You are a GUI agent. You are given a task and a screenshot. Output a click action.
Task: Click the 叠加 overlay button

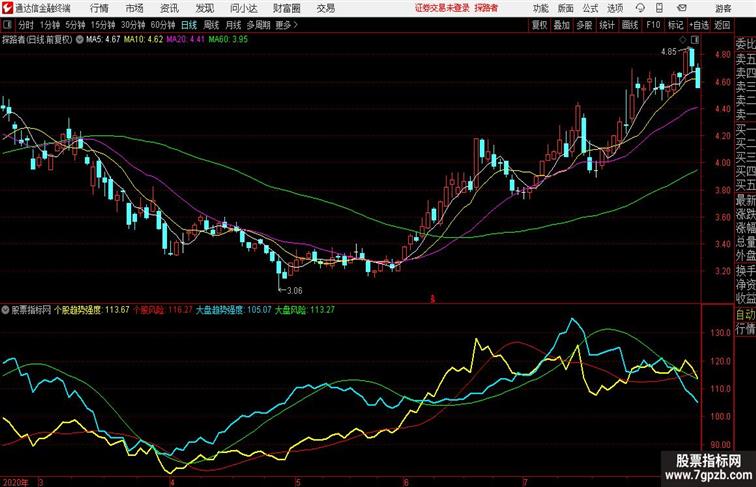[x=562, y=25]
